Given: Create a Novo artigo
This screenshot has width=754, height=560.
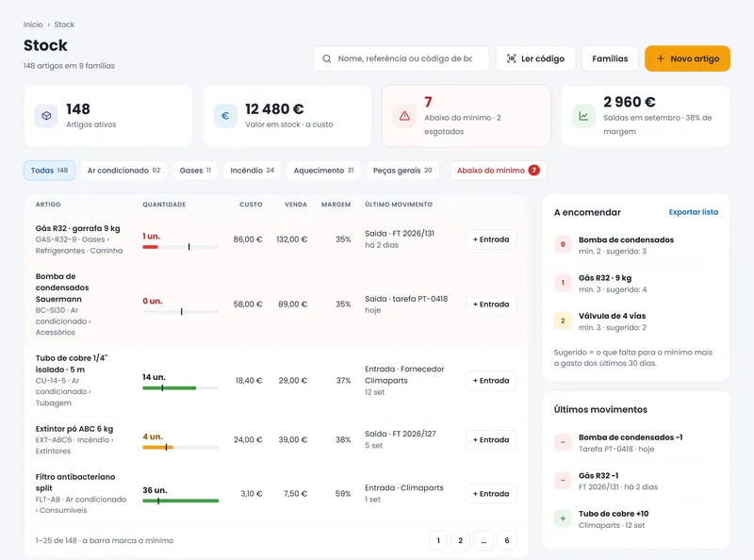Looking at the screenshot, I should [x=688, y=58].
